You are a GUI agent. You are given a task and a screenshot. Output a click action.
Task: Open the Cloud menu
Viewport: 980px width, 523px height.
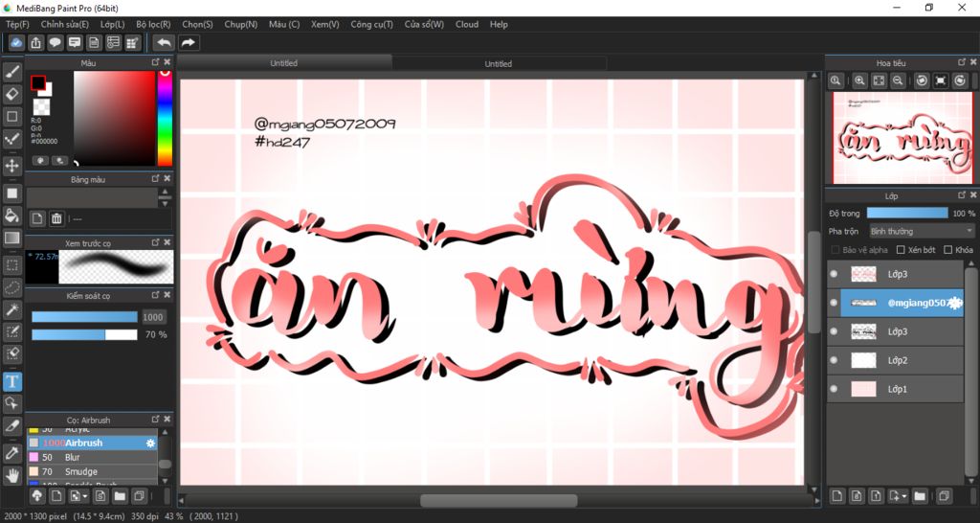pyautogui.click(x=467, y=24)
